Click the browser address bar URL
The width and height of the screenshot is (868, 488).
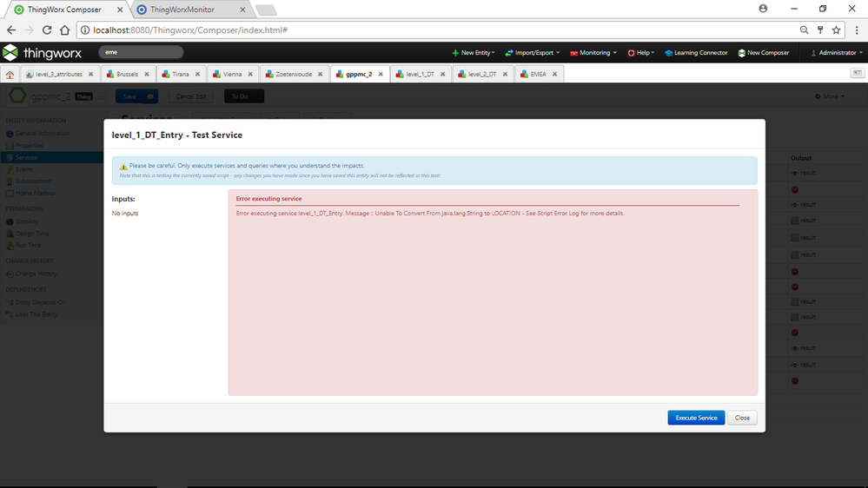coord(190,30)
